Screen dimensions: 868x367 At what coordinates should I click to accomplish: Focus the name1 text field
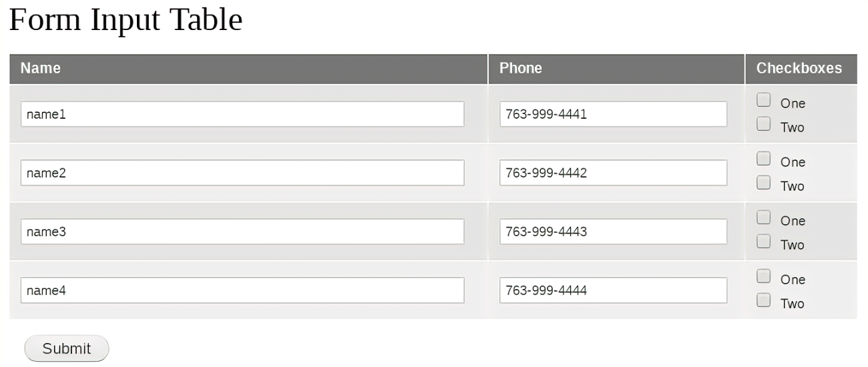point(242,114)
